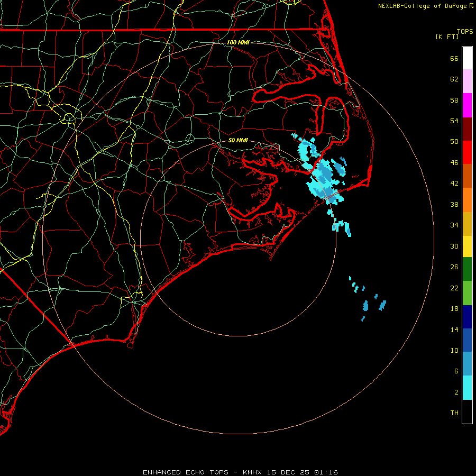Click the "NEXLAB-College of DuPage" credit text
The width and height of the screenshot is (476, 476).
422,6
